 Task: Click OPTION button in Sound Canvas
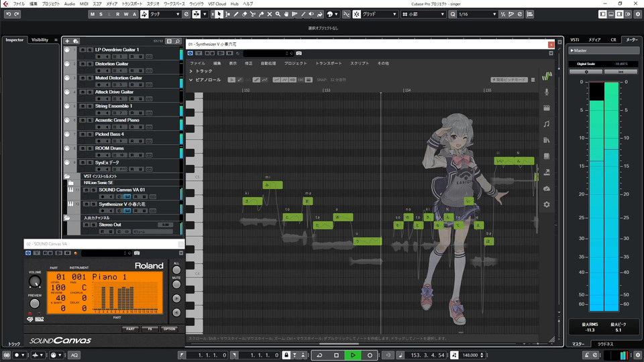click(169, 329)
